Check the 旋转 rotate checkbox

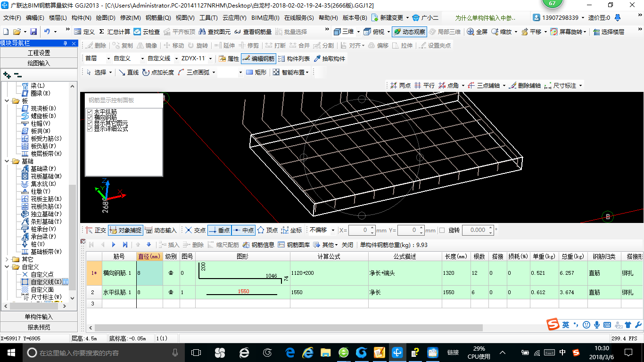click(442, 230)
